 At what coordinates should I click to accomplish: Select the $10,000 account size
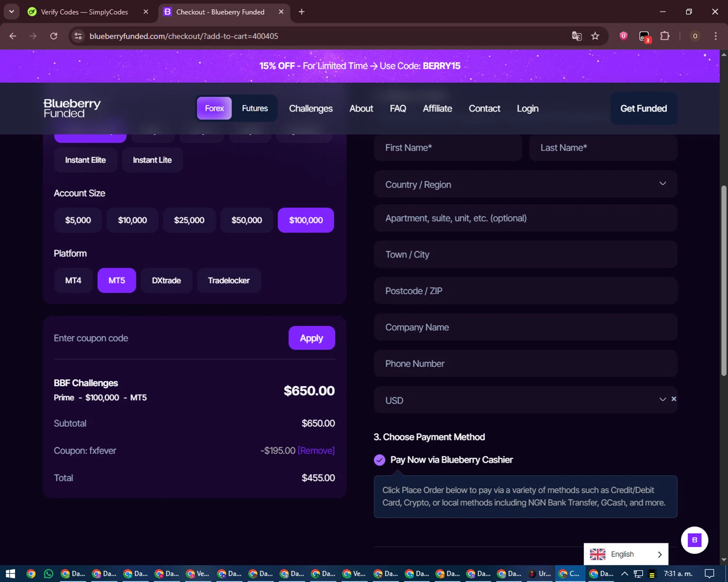132,220
